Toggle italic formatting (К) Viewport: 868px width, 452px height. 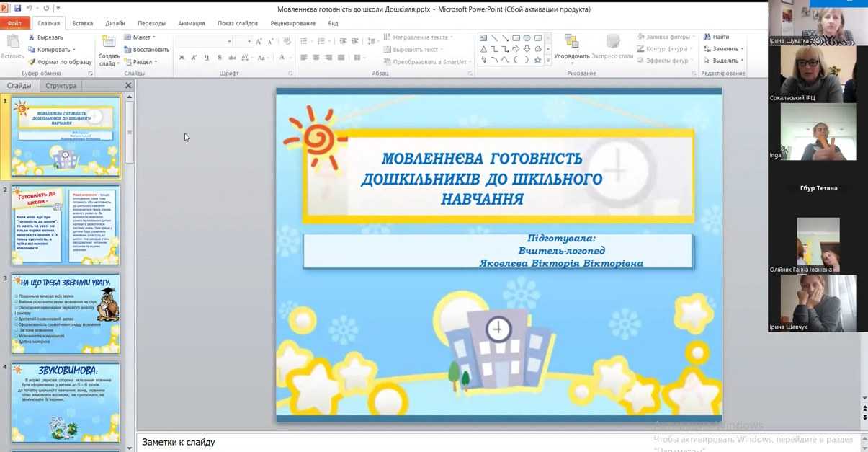(194, 58)
